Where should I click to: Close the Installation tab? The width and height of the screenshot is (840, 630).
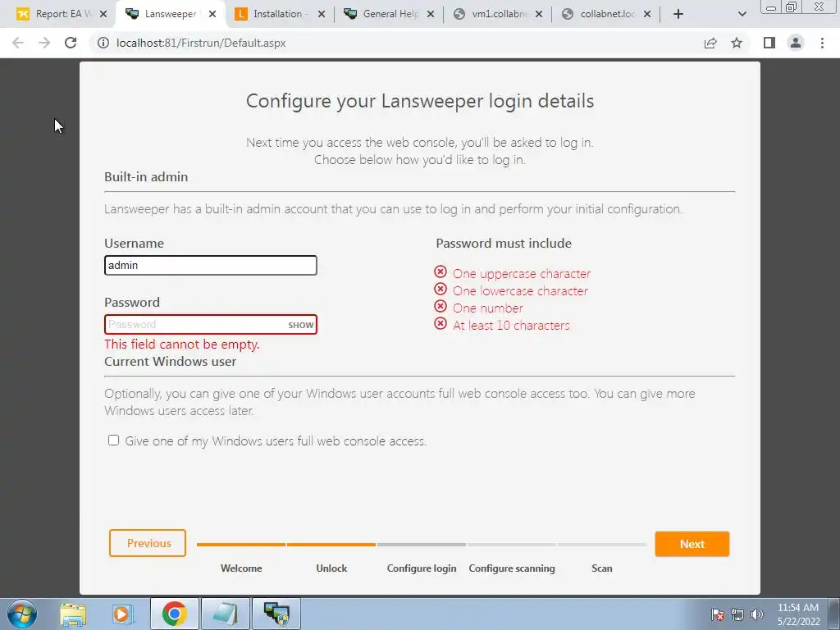point(322,14)
